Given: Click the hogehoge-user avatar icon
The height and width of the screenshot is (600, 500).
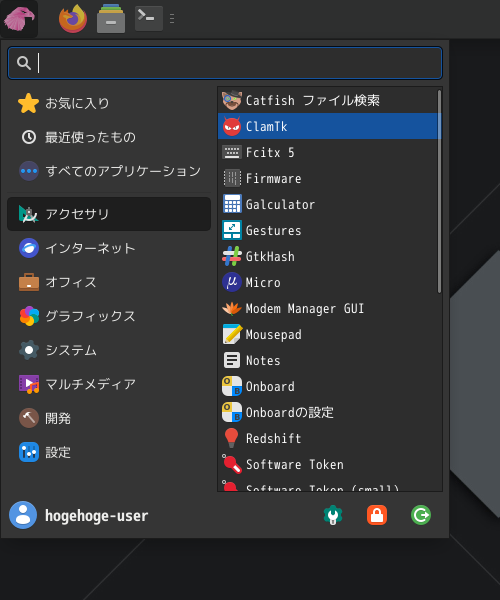Looking at the screenshot, I should pyautogui.click(x=23, y=515).
